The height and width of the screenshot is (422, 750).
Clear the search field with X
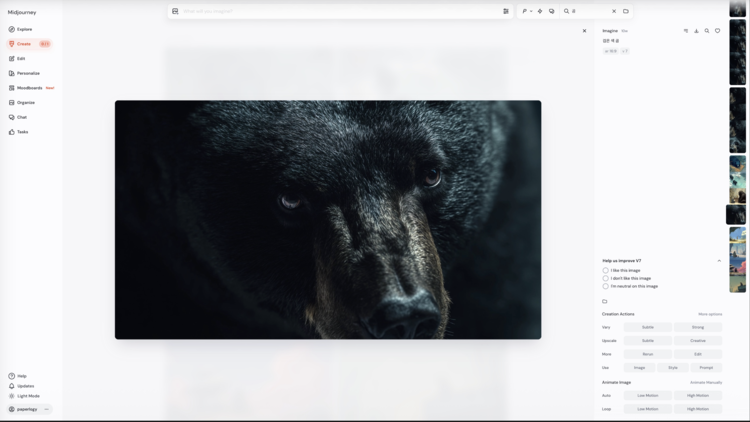(614, 11)
